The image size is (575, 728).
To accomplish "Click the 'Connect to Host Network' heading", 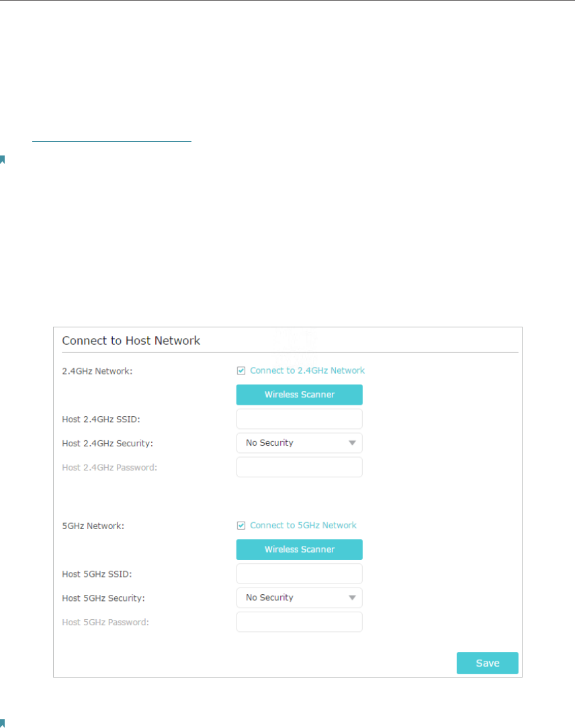I will click(x=131, y=341).
